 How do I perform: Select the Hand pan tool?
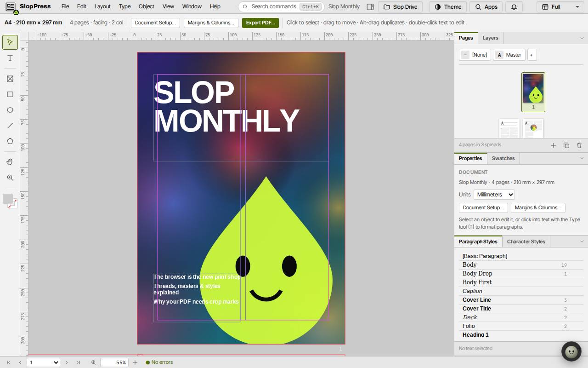click(10, 162)
